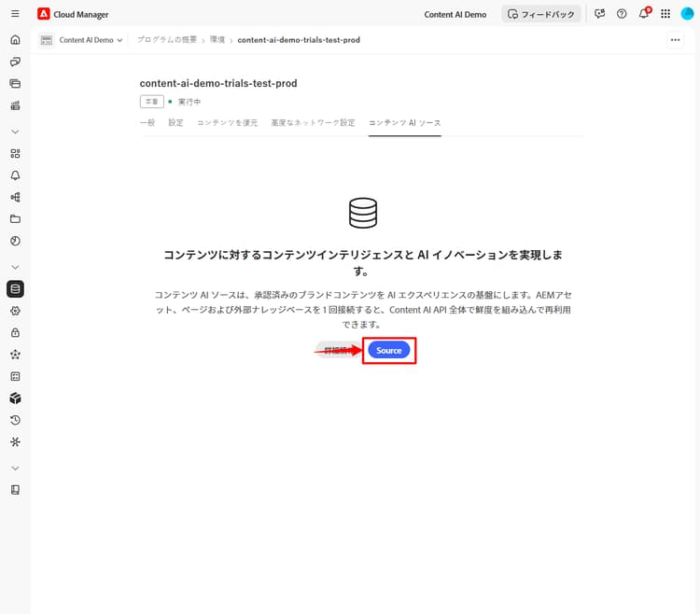This screenshot has width=700, height=614.
Task: Click the calendar sidebar icon
Action: 15,376
